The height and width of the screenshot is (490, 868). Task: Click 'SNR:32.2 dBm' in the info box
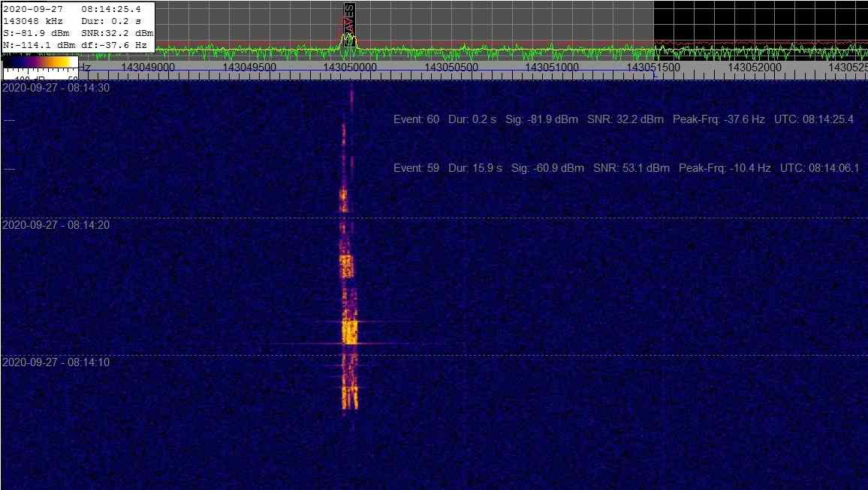coord(117,33)
